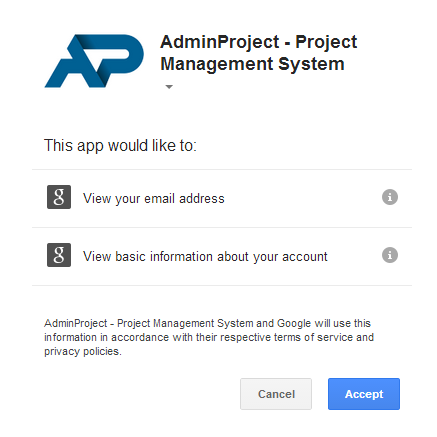Screen dimensions: 437x437
Task: Select the View your email address text
Action: [154, 199]
